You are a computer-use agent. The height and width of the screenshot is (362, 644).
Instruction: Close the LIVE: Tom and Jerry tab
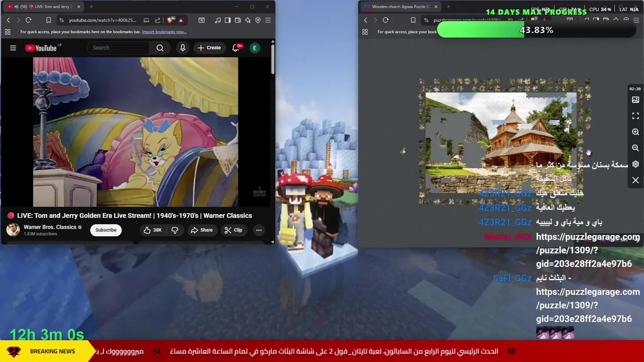click(78, 7)
